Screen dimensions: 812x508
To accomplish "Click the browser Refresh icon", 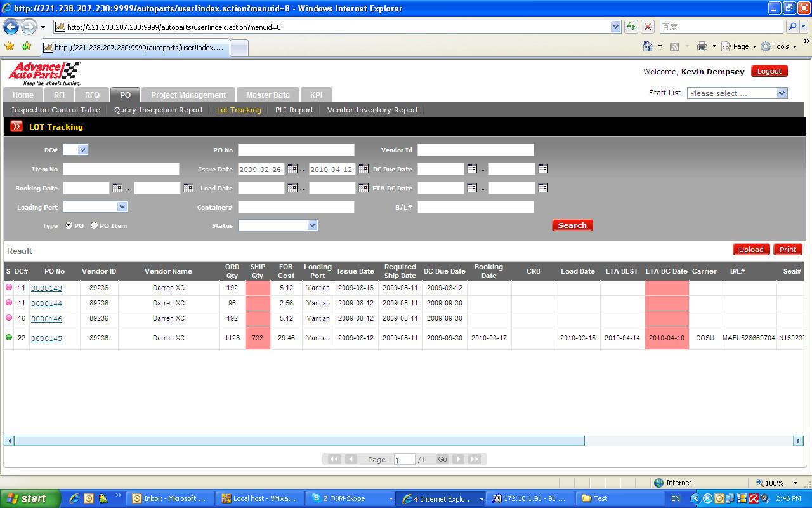I will [x=631, y=27].
